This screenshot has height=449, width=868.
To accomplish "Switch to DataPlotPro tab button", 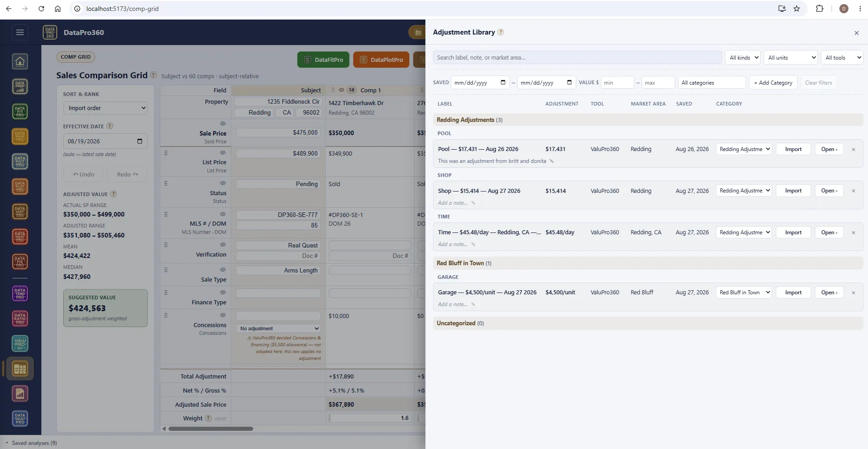I will point(381,60).
